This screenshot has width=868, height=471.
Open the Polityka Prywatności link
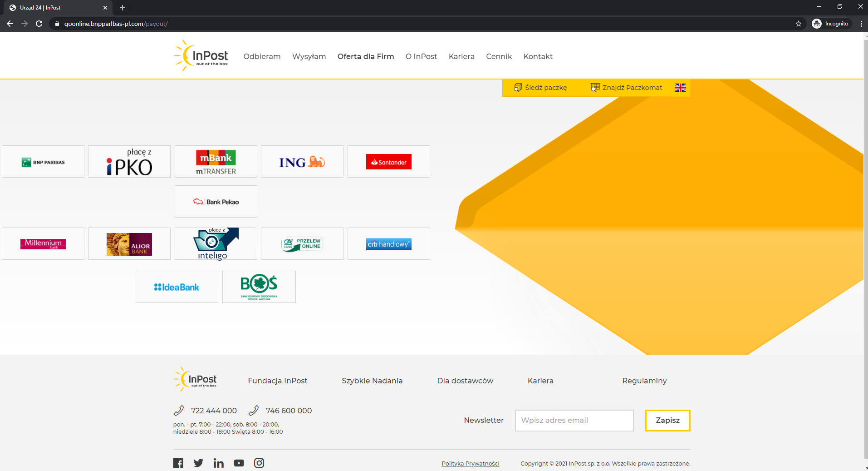[x=470, y=463]
